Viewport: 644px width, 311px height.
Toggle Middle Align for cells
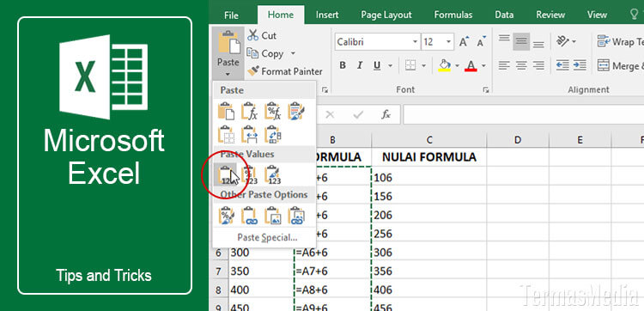click(521, 41)
